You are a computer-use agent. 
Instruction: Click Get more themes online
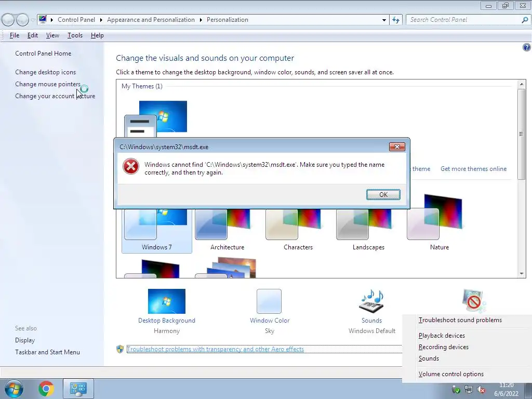point(473,169)
